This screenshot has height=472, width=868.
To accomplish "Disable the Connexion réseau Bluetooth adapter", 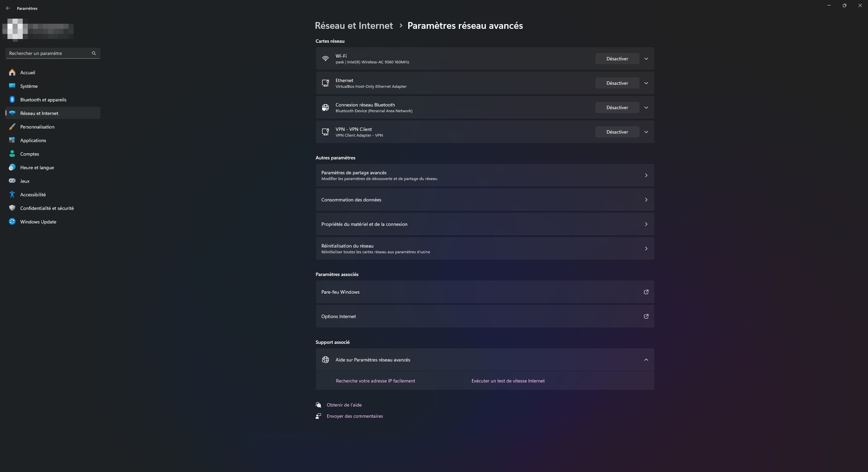I will click(617, 107).
